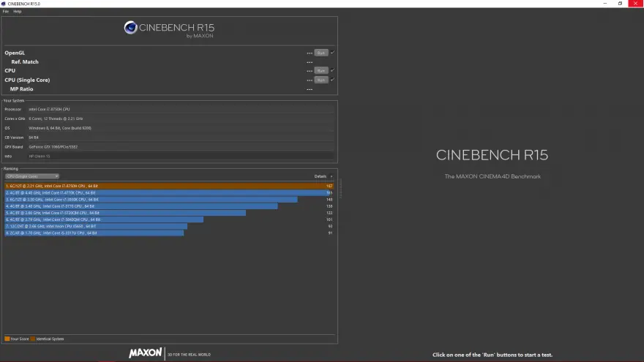Screen dimensions: 644x362
Task: Expand the ranking Details arrow
Action: click(x=332, y=176)
